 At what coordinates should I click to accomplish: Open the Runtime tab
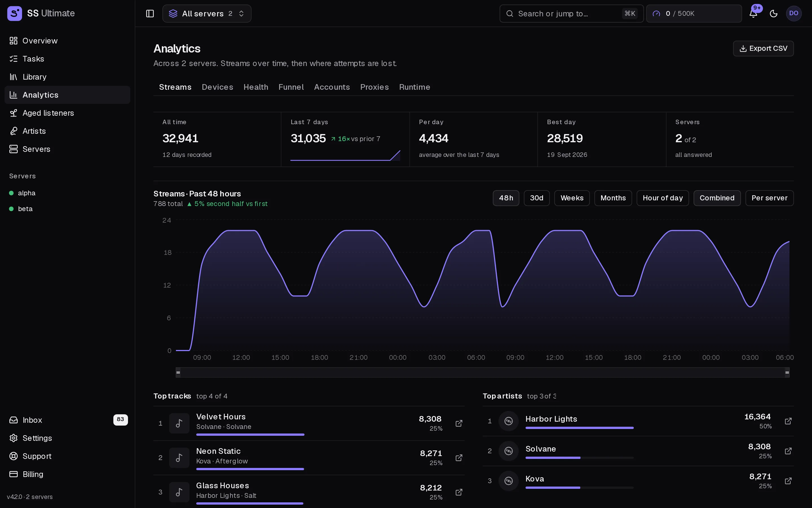click(x=414, y=87)
